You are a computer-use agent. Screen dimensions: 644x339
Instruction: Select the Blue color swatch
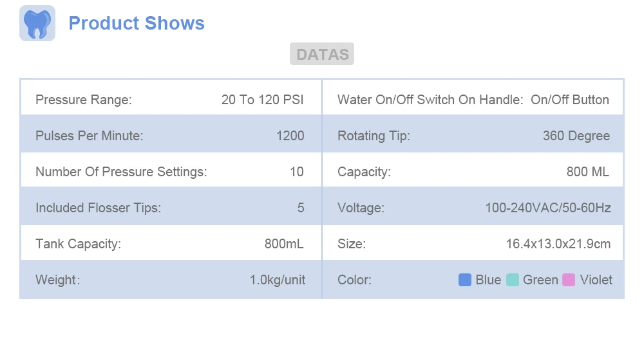(465, 280)
